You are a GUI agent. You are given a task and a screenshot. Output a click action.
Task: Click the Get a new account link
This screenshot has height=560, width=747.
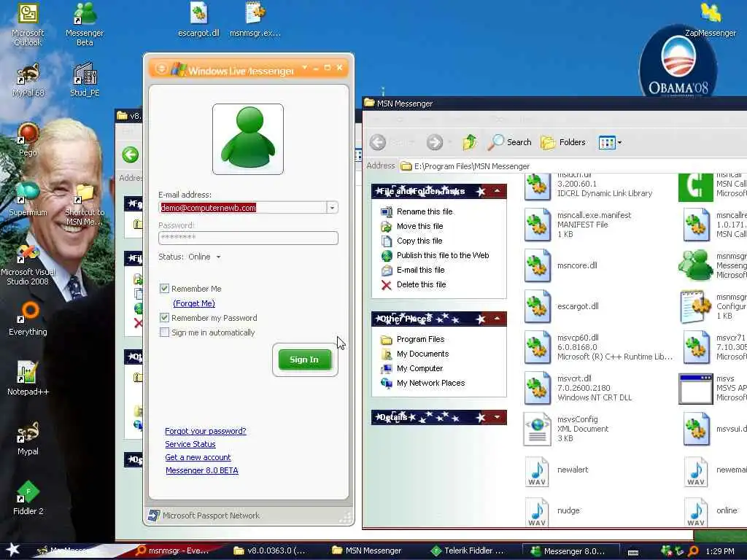198,457
